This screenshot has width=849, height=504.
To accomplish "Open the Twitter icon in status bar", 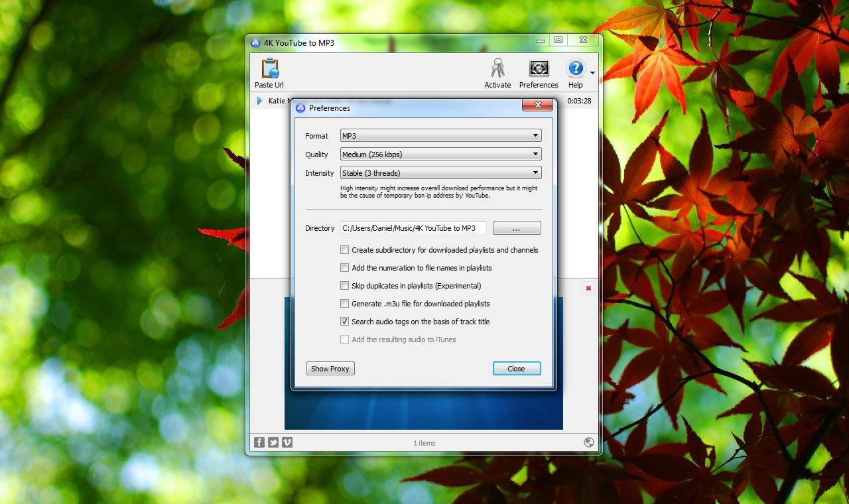I will coord(273,442).
